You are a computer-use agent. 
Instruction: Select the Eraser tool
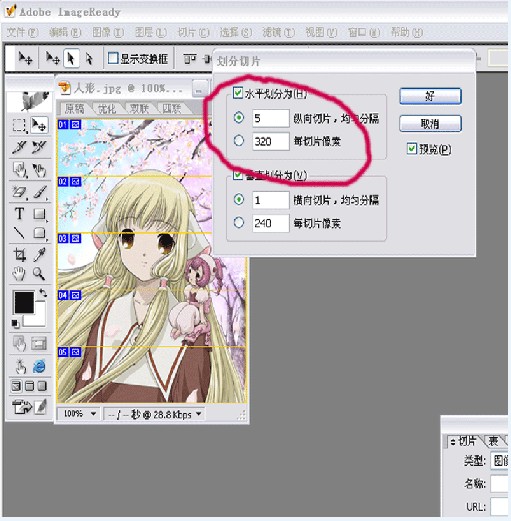[19, 192]
